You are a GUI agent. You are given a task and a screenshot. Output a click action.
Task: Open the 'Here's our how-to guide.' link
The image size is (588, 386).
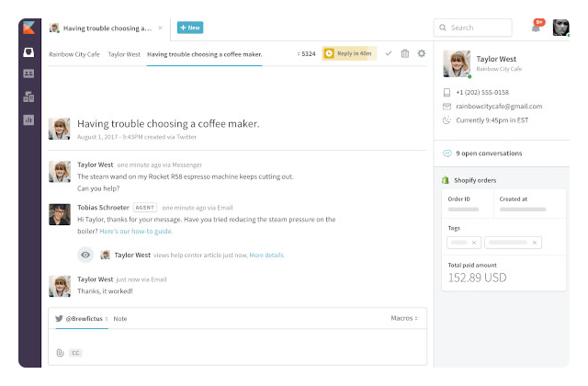click(x=136, y=231)
